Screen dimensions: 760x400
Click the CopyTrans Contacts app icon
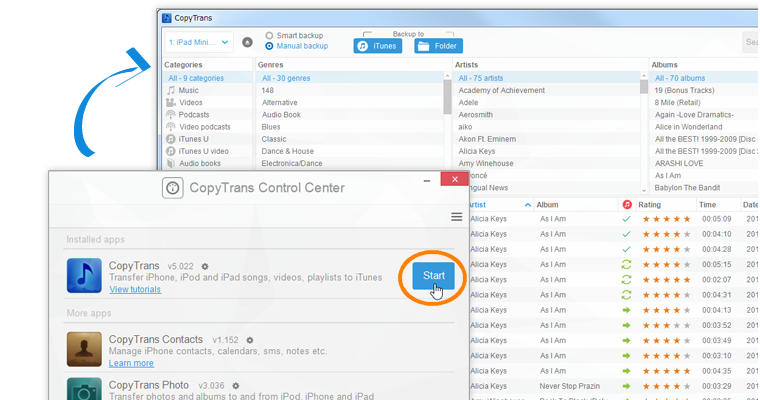point(84,349)
